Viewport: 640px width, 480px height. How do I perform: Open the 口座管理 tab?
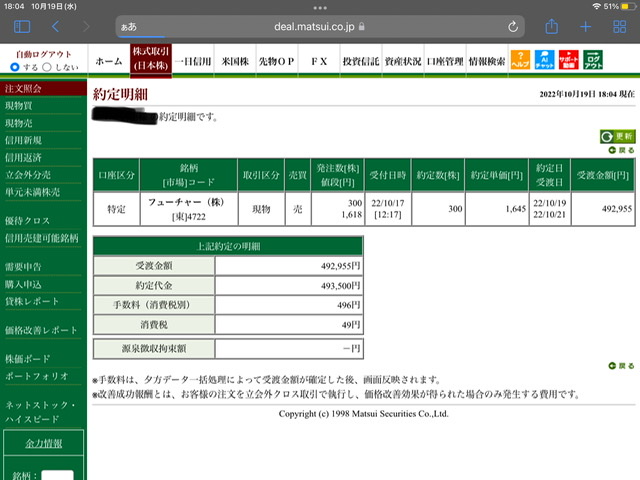(445, 61)
